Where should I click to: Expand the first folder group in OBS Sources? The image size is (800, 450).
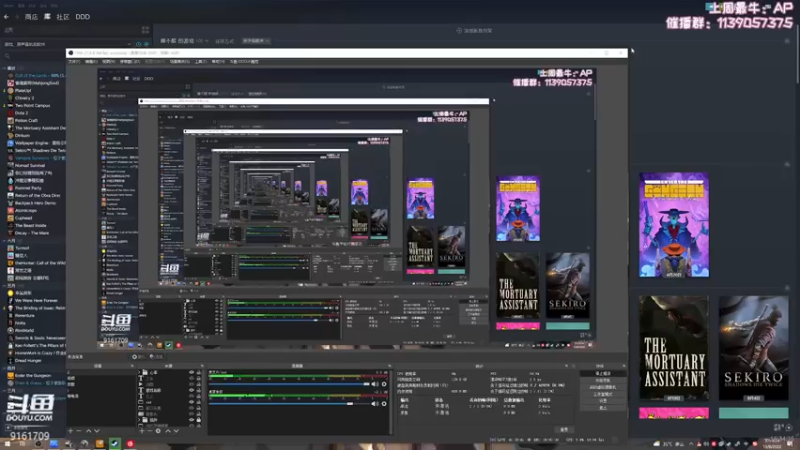140,372
